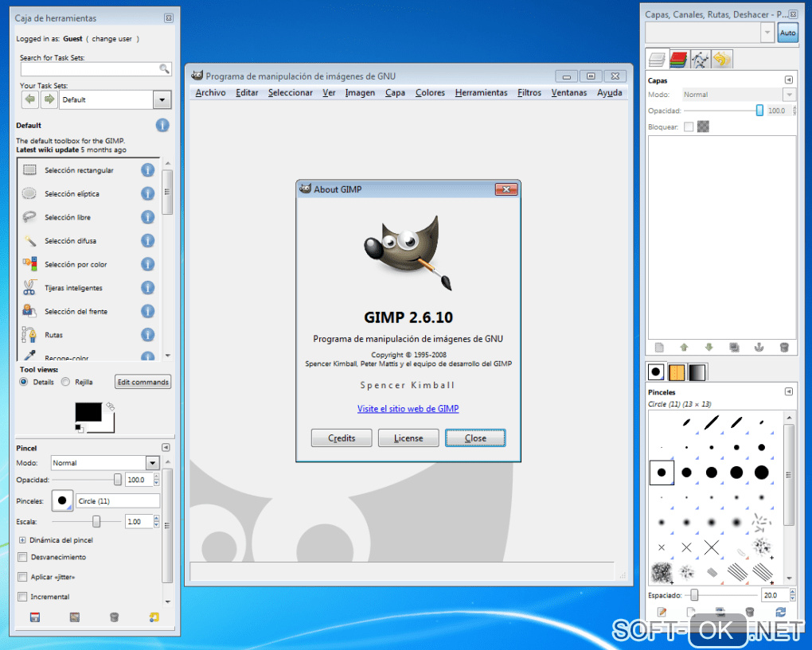Image resolution: width=812 pixels, height=650 pixels.
Task: Enable the Aplicar jitter checkbox
Action: [x=22, y=577]
